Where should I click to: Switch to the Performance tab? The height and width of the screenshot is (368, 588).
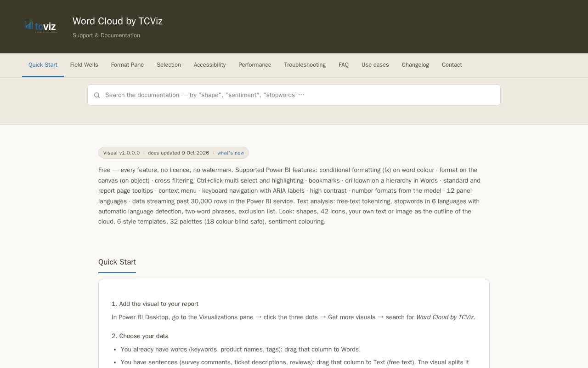254,65
